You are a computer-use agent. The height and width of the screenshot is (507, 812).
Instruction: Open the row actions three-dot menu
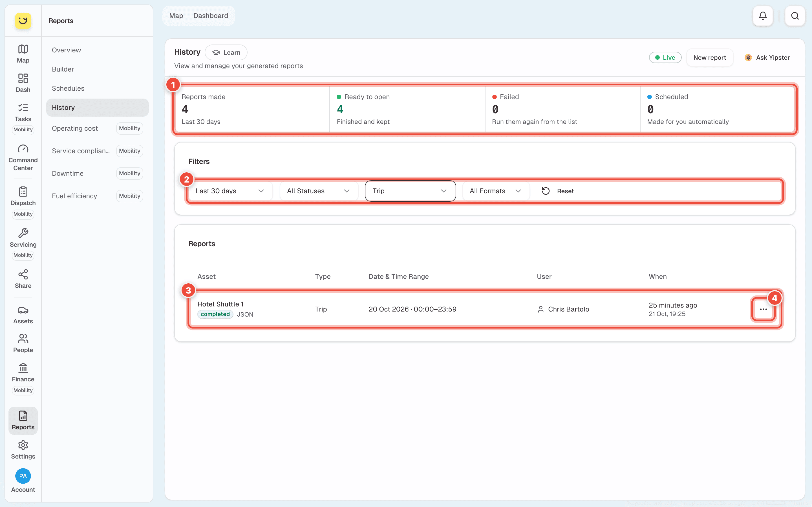click(763, 309)
